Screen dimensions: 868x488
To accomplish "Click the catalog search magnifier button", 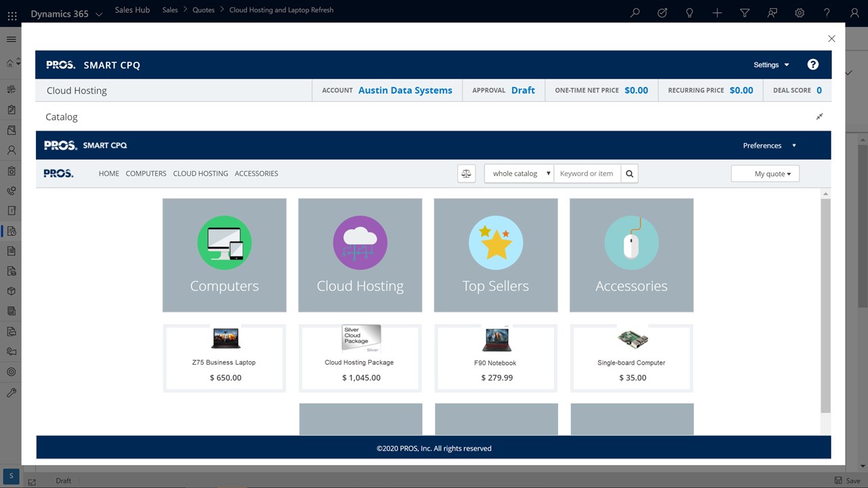I will [629, 174].
